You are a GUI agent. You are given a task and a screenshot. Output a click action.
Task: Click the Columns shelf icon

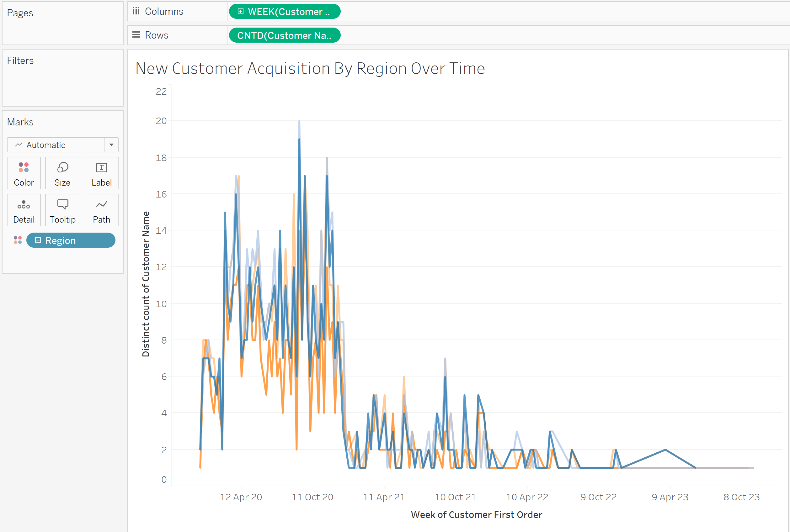tap(136, 11)
